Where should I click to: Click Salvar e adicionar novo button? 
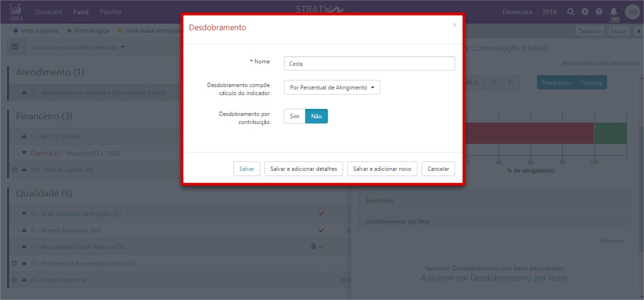(x=382, y=169)
